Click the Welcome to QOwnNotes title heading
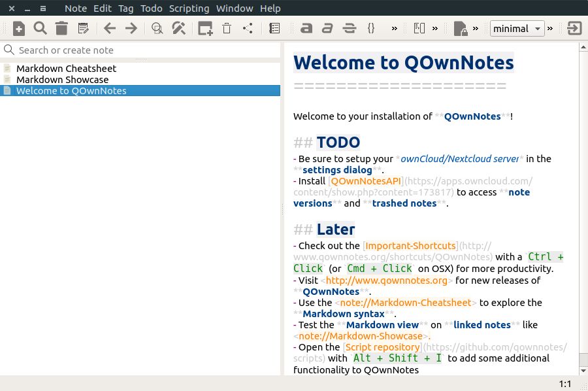 (x=404, y=62)
